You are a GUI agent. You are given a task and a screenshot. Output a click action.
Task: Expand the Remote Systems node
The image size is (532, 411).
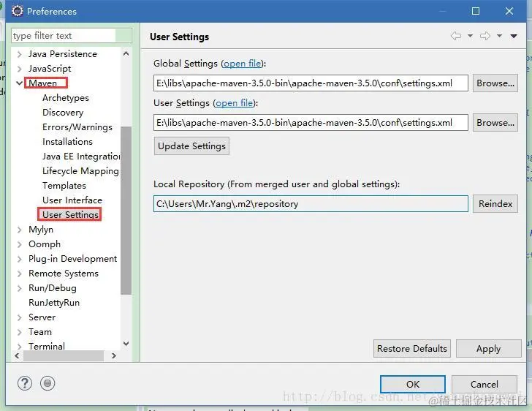pyautogui.click(x=19, y=274)
